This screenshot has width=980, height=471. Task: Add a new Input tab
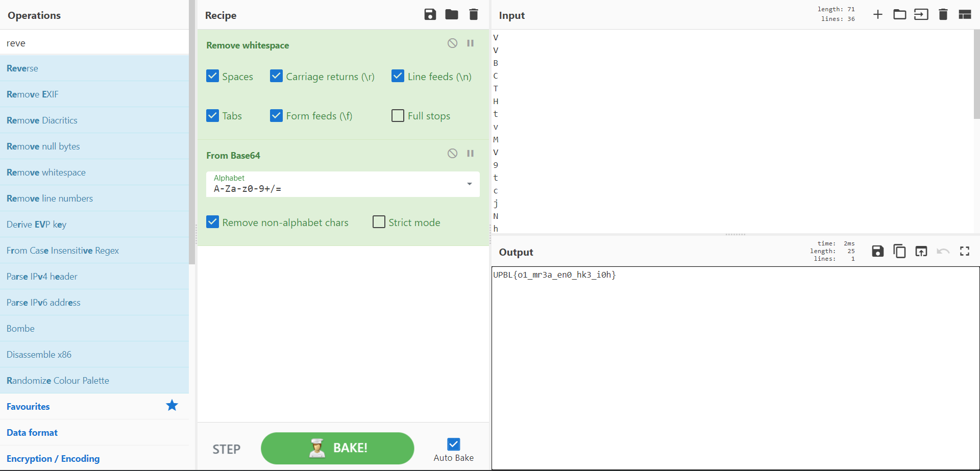click(x=878, y=14)
